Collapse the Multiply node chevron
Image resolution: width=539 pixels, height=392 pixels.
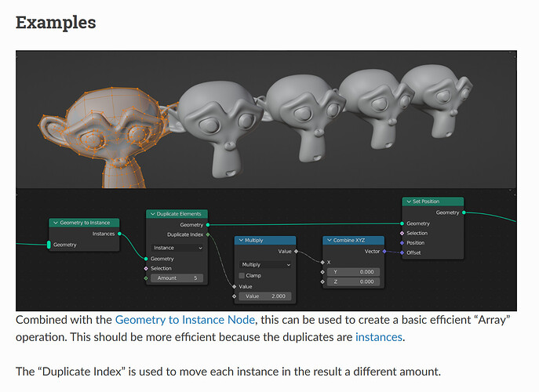coord(241,240)
